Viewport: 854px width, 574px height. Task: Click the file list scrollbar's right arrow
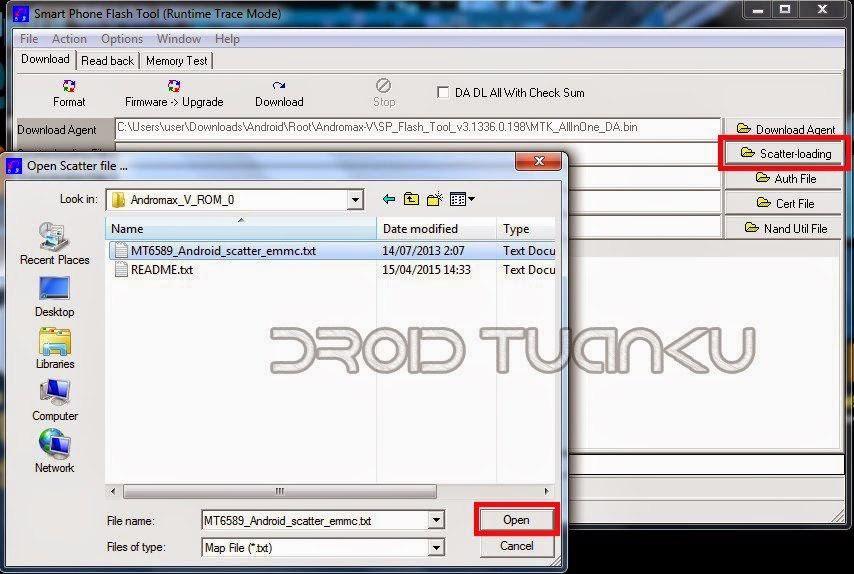(547, 491)
